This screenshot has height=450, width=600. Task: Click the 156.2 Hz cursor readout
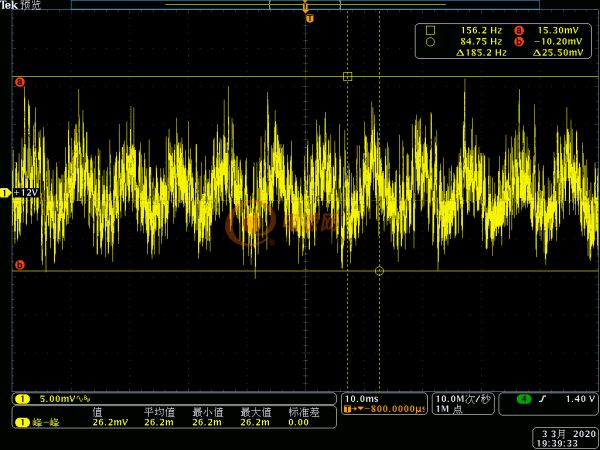[481, 30]
